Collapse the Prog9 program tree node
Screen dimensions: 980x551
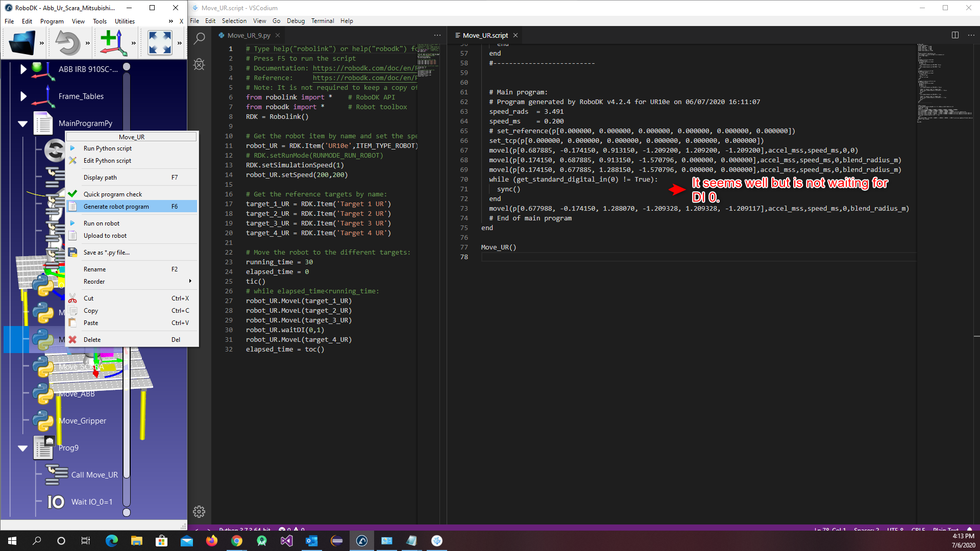pyautogui.click(x=22, y=448)
